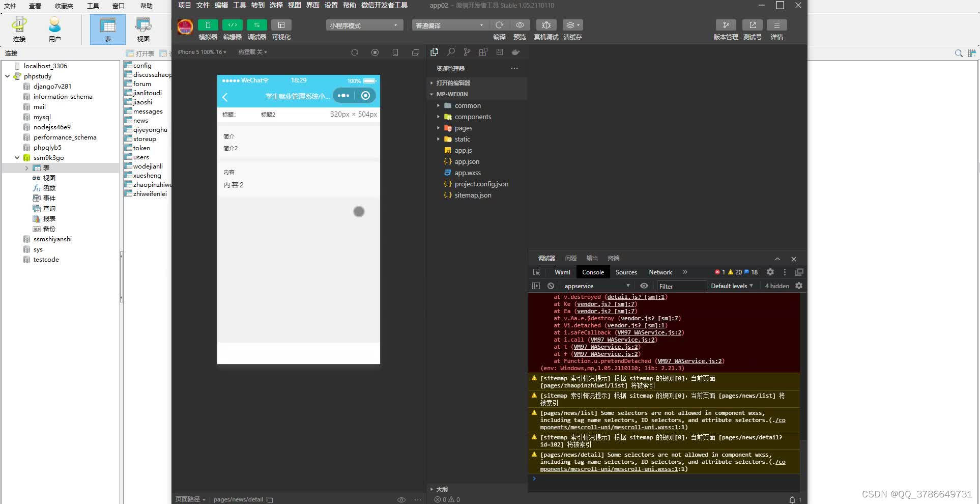Screen dimensions: 980x504
Task: Tap the mini program close circle button
Action: pos(365,95)
